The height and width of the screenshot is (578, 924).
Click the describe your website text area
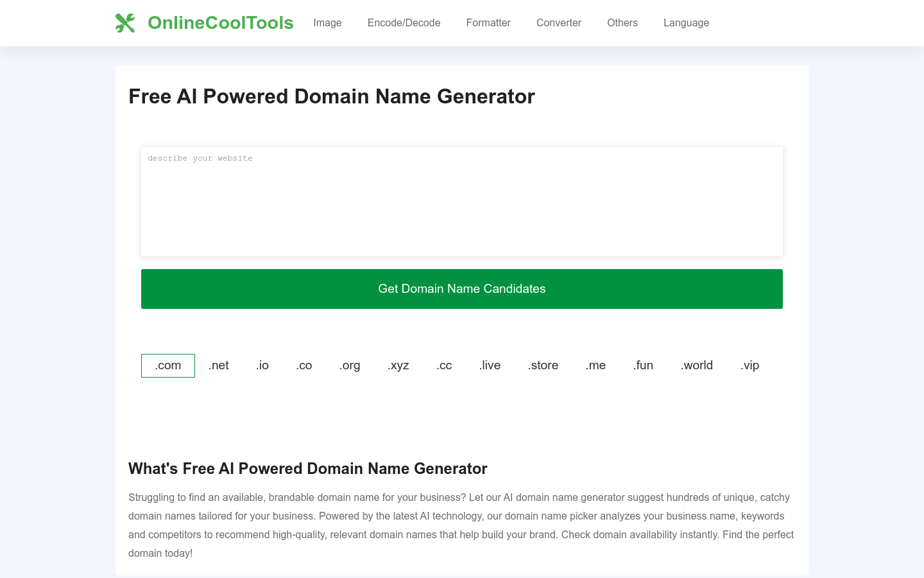coord(462,202)
